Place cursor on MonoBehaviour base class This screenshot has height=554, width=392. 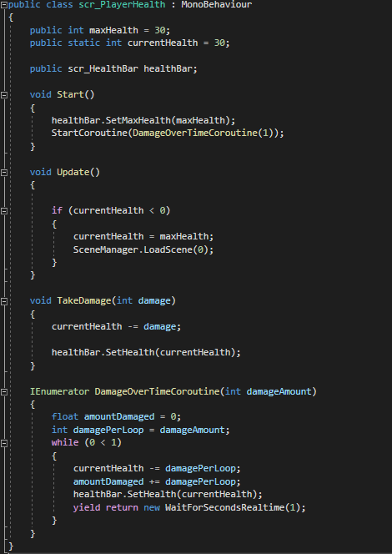coord(217,5)
